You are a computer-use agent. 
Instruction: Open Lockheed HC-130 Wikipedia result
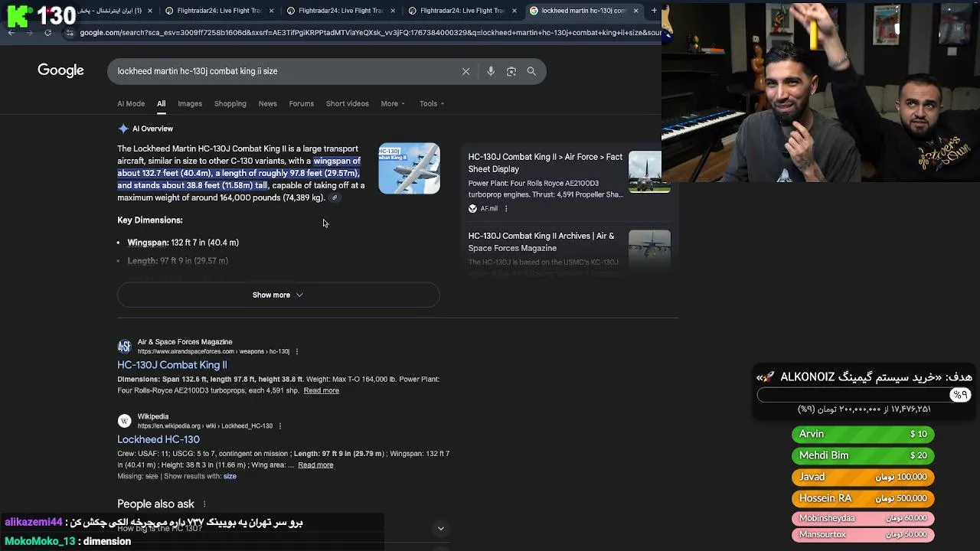click(158, 439)
